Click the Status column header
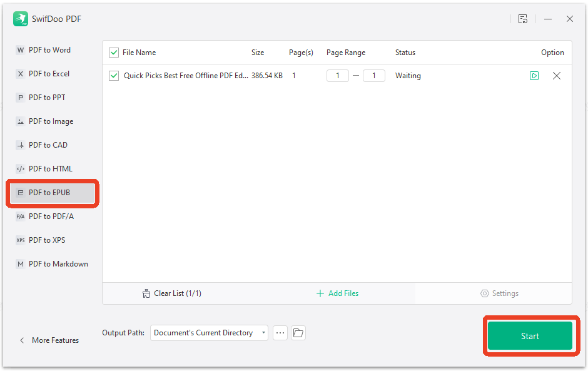 point(405,53)
